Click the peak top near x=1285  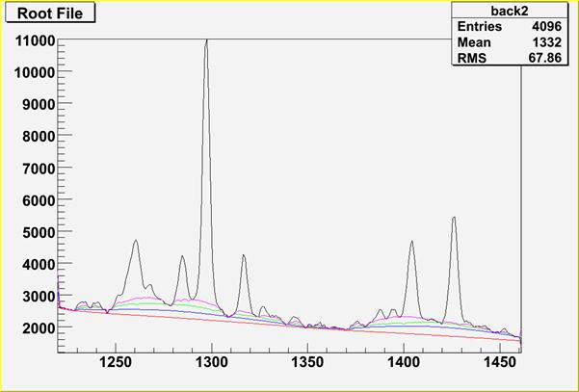pyautogui.click(x=182, y=256)
